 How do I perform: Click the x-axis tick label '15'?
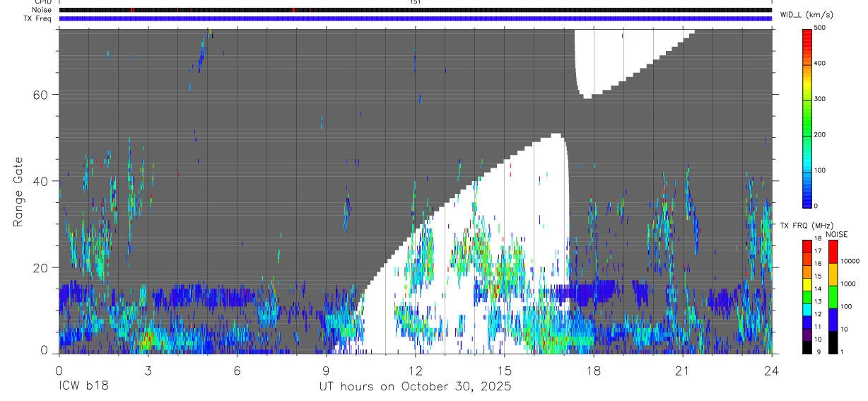[504, 371]
